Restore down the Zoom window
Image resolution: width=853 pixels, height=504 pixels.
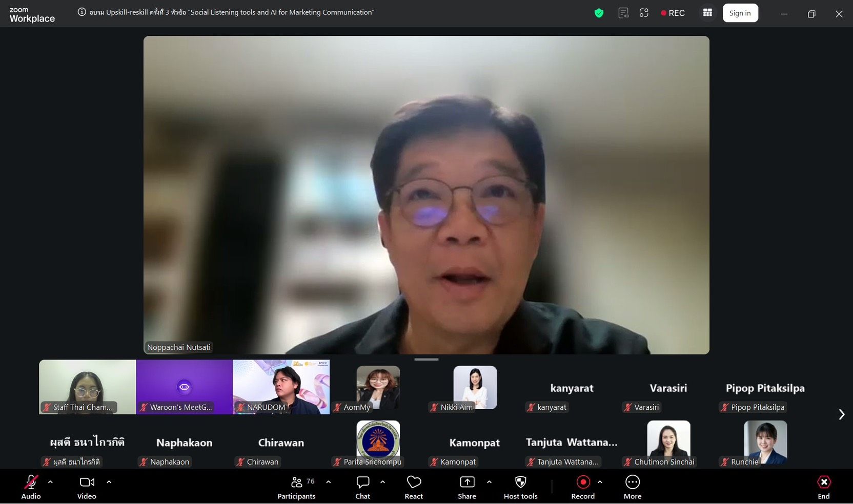tap(811, 14)
